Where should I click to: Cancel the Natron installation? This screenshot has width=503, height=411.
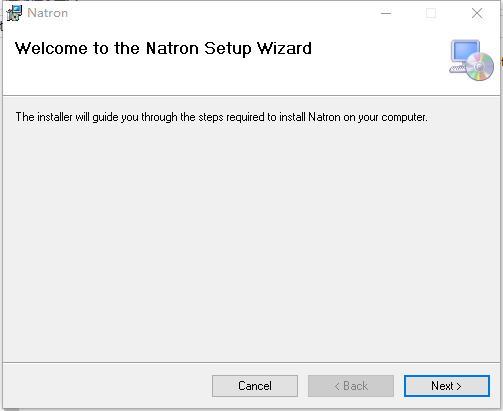tap(255, 386)
